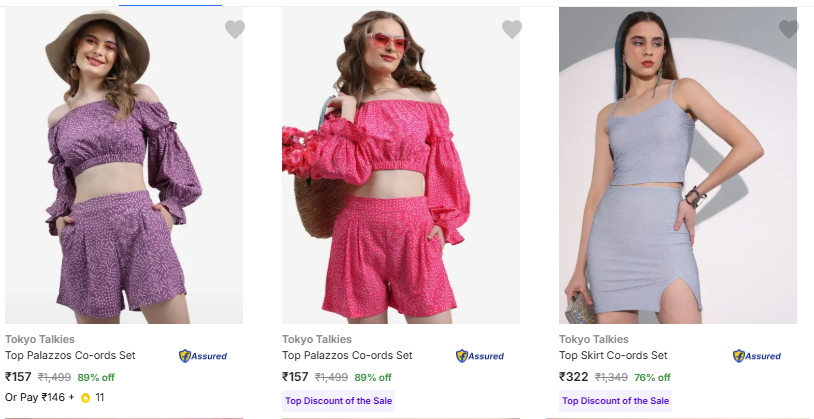The image size is (814, 419).
Task: Add blue Top Skirt Co-ords Set to wishlist
Action: click(789, 30)
